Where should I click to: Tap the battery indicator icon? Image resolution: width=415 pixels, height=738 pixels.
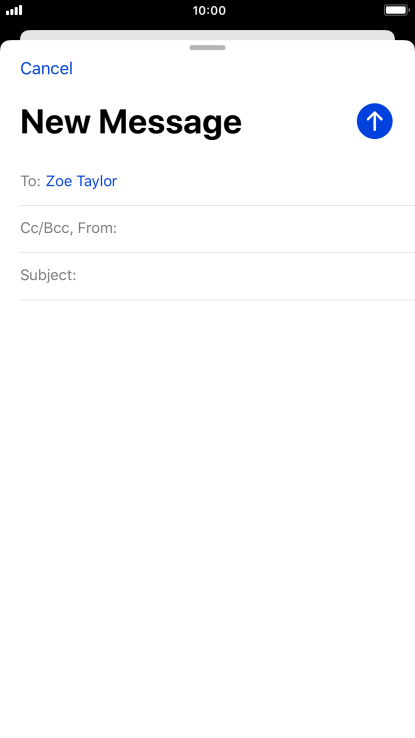(397, 10)
